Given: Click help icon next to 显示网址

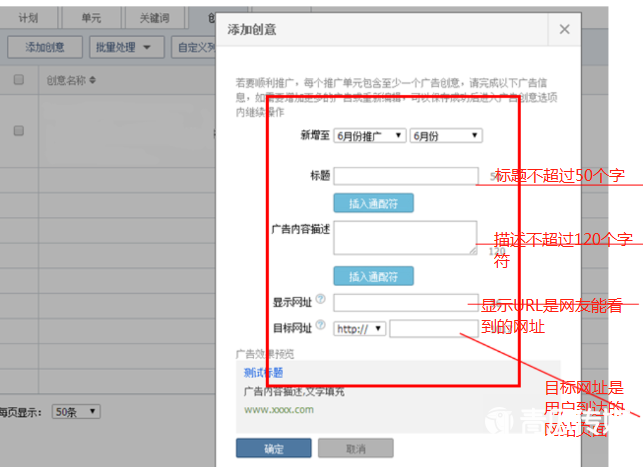Looking at the screenshot, I should [x=321, y=299].
